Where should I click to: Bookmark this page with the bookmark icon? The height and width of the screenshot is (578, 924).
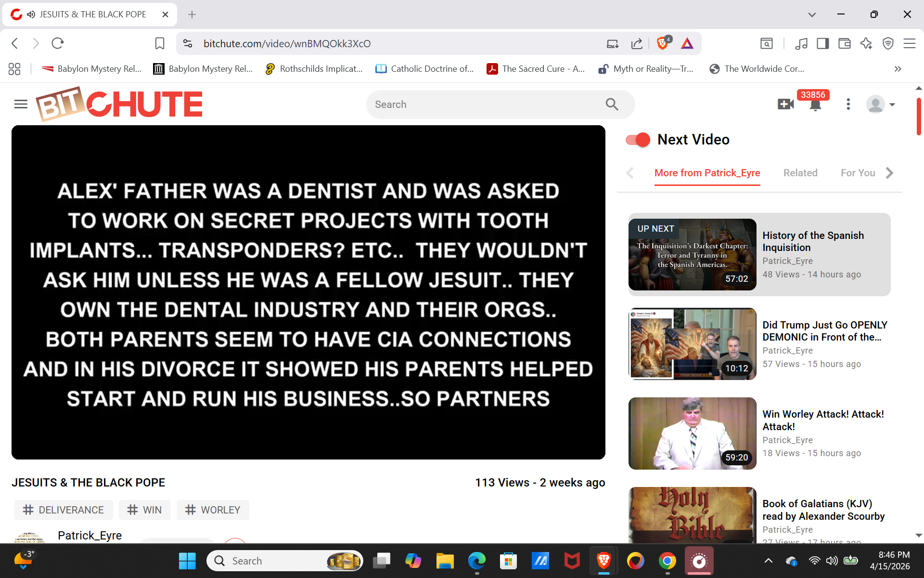(160, 43)
